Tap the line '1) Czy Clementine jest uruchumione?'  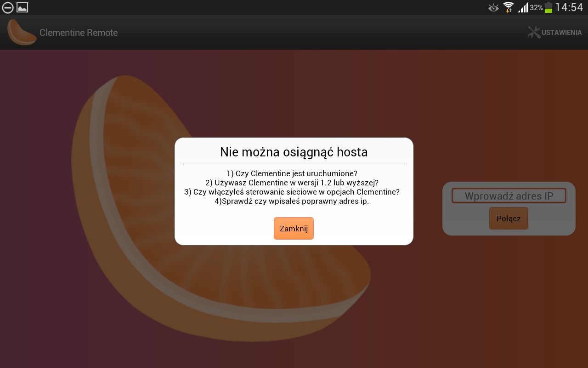point(292,173)
